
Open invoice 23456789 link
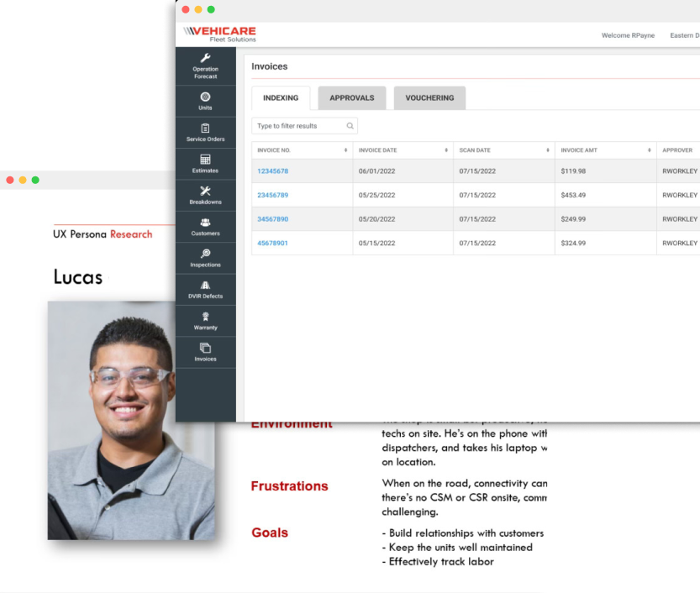point(273,195)
